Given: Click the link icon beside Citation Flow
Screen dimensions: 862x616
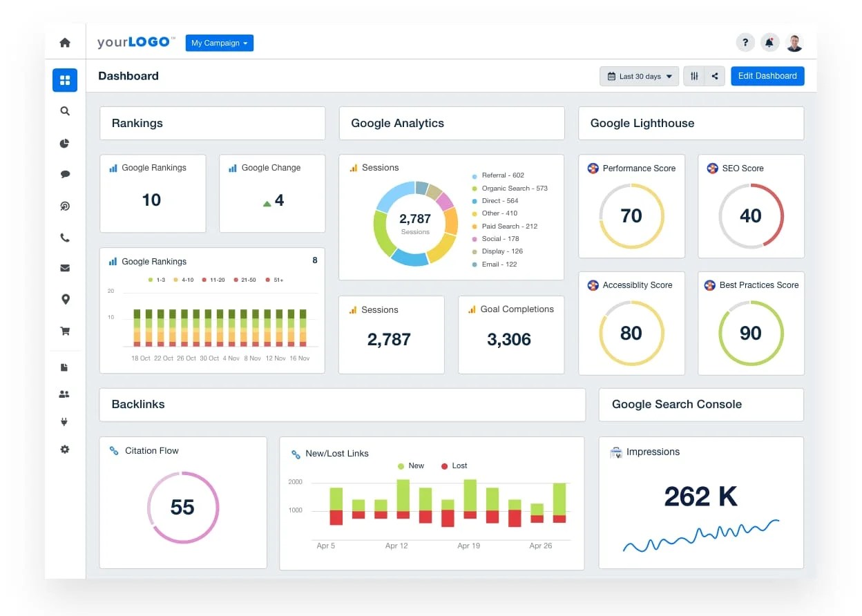Looking at the screenshot, I should [x=114, y=451].
